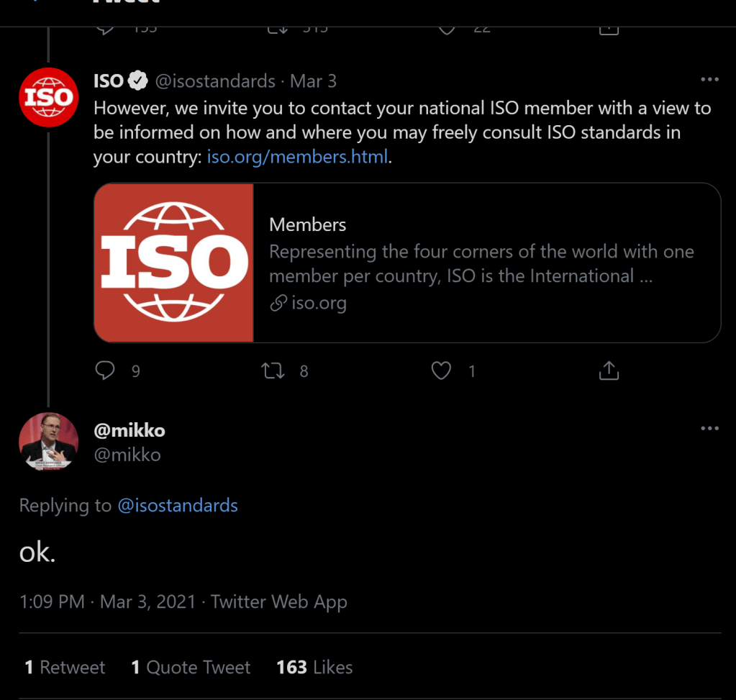Open @mikko's profile picture
Screen dimensions: 736x700
click(48, 442)
